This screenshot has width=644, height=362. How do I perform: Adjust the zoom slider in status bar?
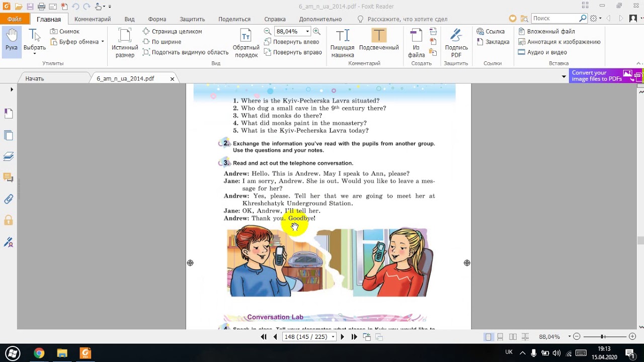[603, 337]
